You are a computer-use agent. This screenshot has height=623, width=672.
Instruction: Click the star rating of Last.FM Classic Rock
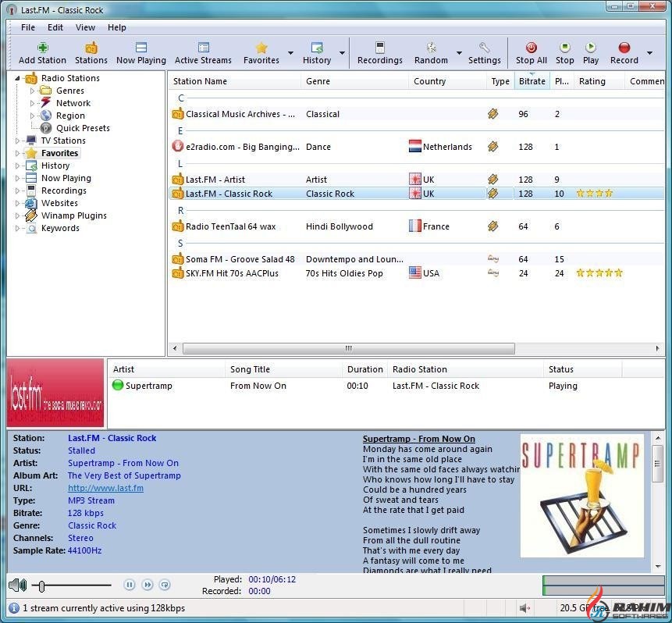(595, 194)
